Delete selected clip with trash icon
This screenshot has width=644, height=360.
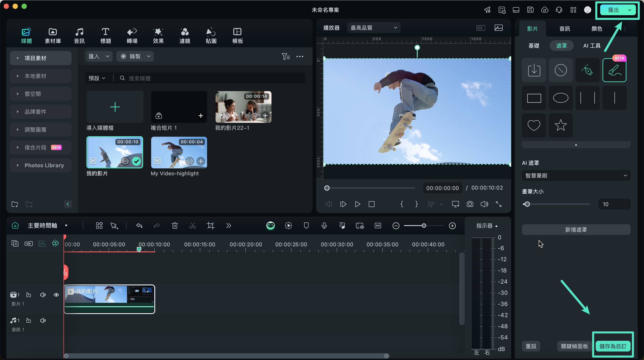tap(175, 226)
